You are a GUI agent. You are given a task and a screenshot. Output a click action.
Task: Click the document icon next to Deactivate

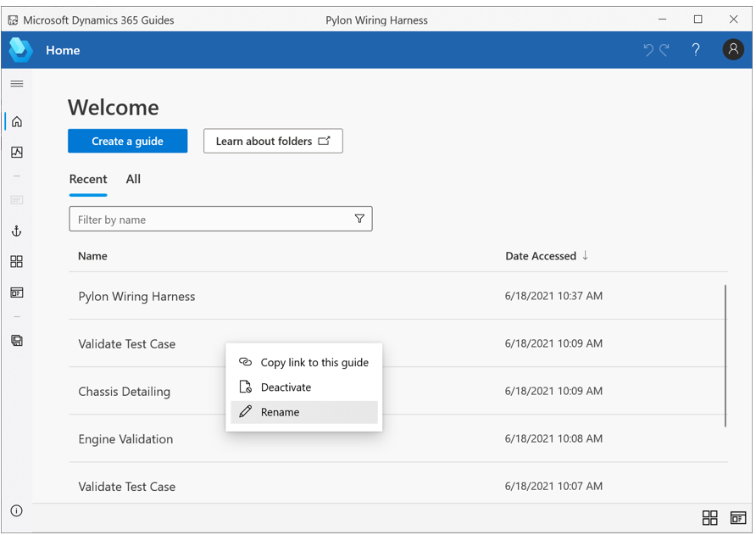[x=246, y=387]
